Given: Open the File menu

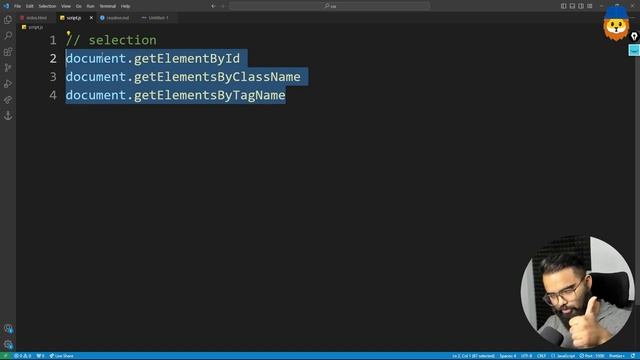Looking at the screenshot, I should tap(17, 6).
